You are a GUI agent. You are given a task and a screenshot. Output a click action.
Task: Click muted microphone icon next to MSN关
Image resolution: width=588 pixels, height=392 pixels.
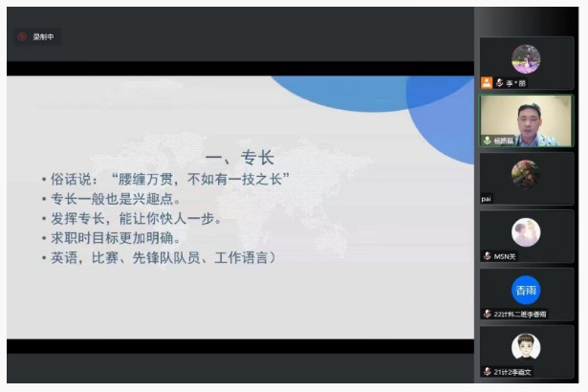[x=487, y=256]
